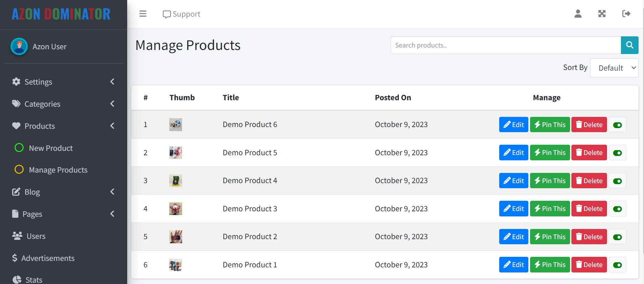Delete Demo Product 3
Viewport: 644px width, 284px height.
(x=589, y=209)
